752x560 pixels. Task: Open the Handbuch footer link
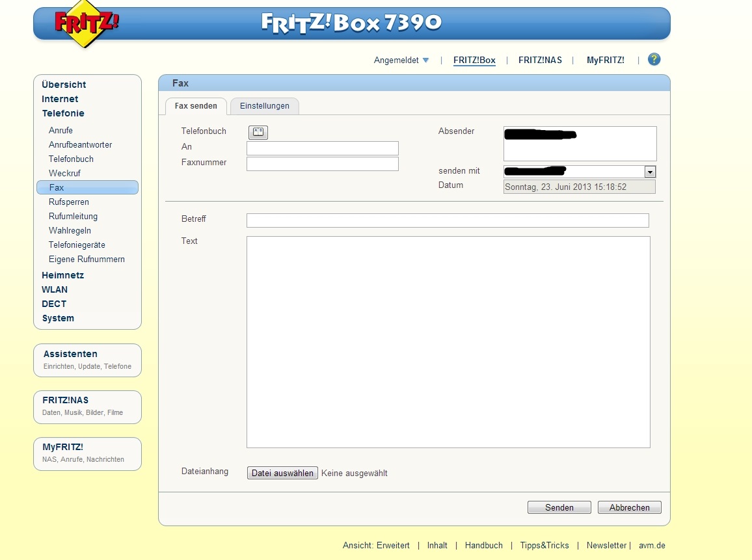(x=483, y=546)
